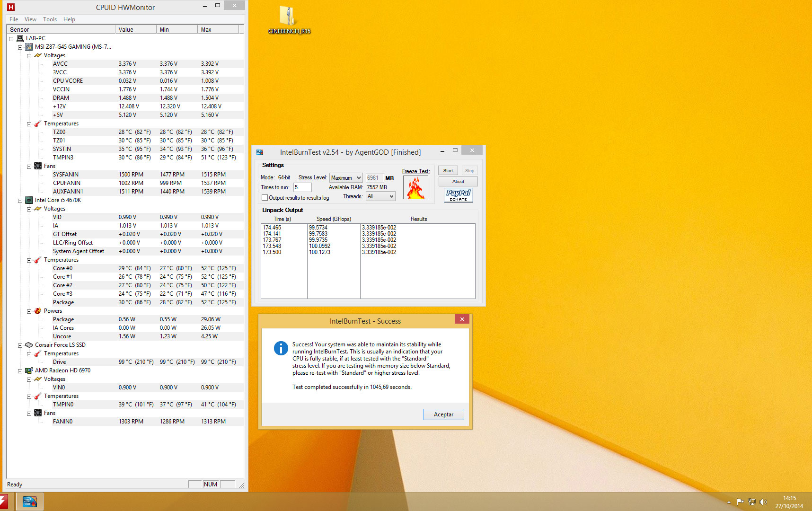Open the Threads dropdown
The image size is (812, 511).
coord(380,196)
